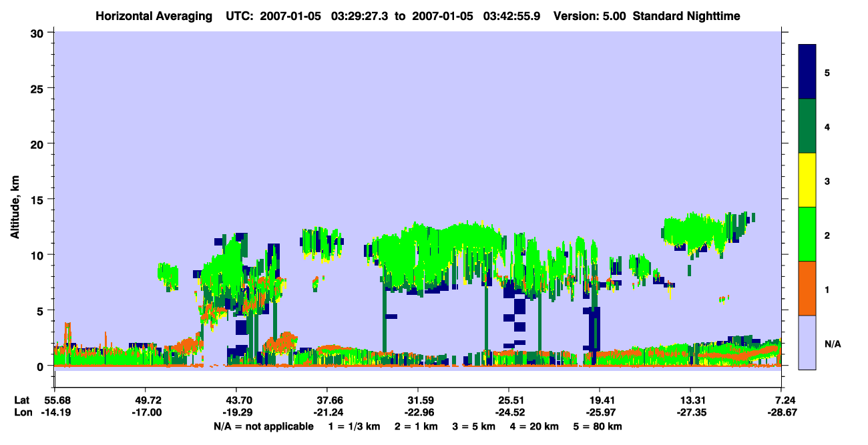Click the dark blue level 5 color band
Viewport: 868px width, 445px height.
[x=807, y=71]
